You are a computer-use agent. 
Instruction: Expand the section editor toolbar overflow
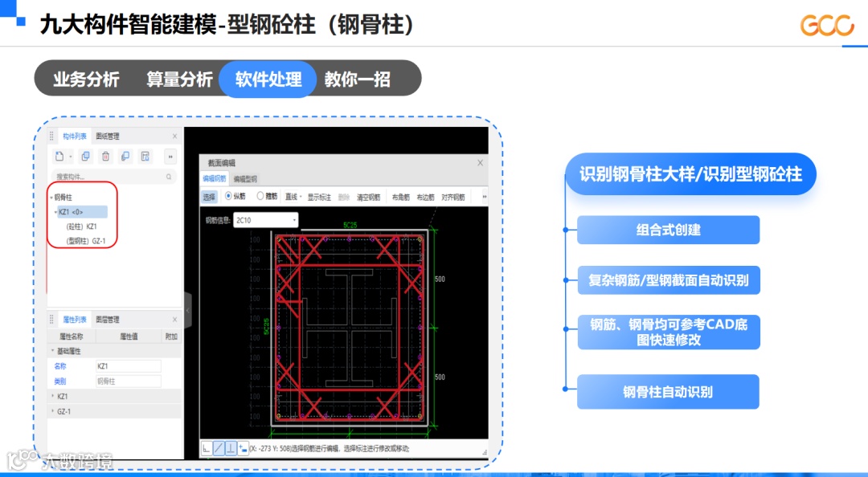click(484, 197)
